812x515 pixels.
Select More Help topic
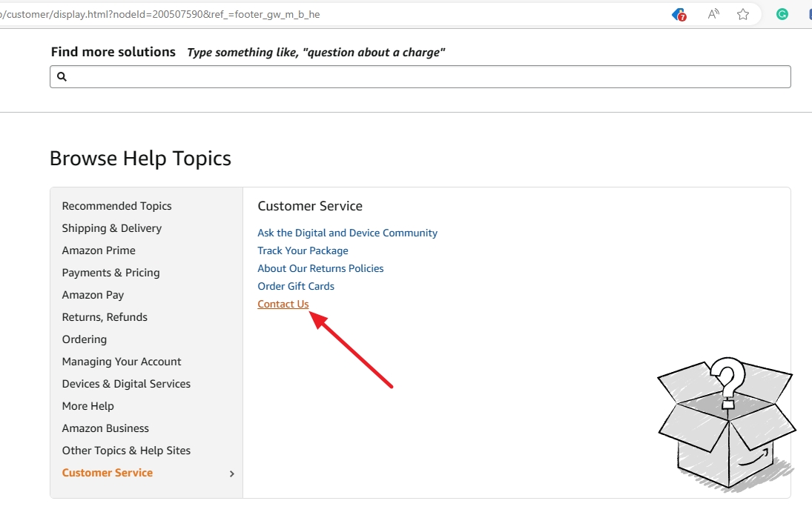pyautogui.click(x=88, y=406)
